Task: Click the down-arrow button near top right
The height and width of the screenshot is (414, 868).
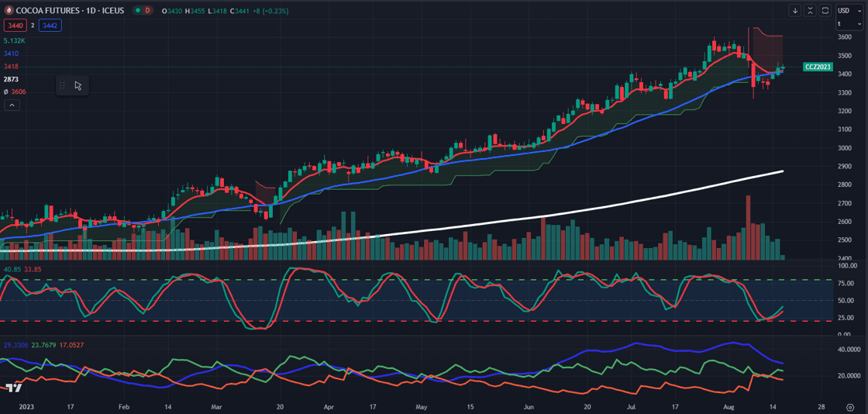Action: 795,11
